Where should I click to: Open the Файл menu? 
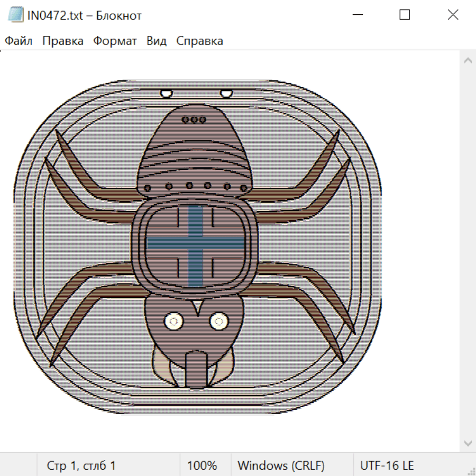coord(19,41)
